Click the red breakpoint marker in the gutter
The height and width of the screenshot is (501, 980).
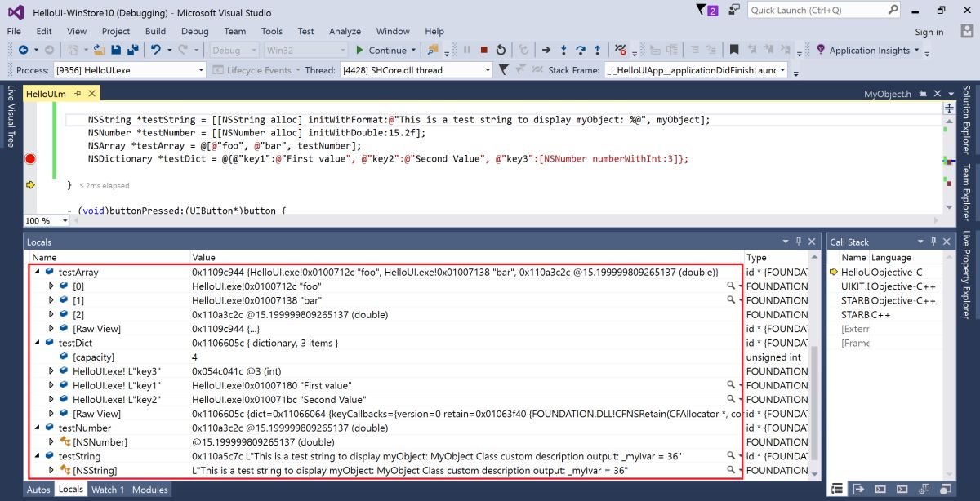(31, 159)
